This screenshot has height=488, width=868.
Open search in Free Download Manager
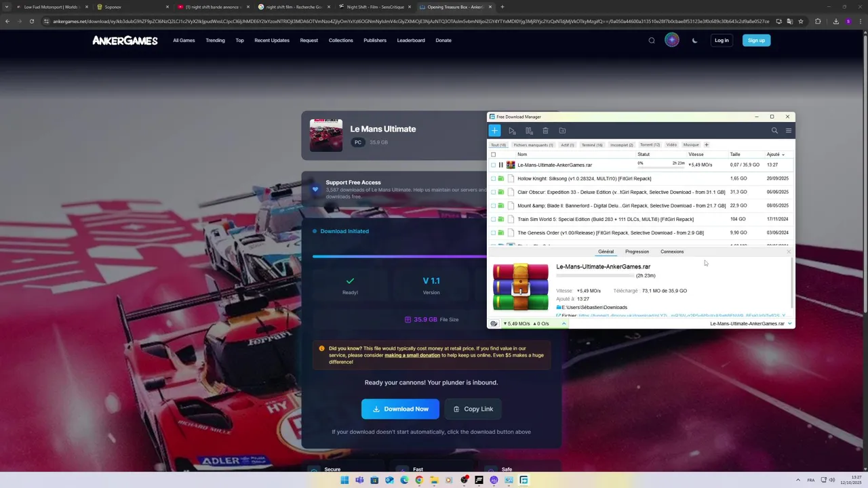pos(774,131)
